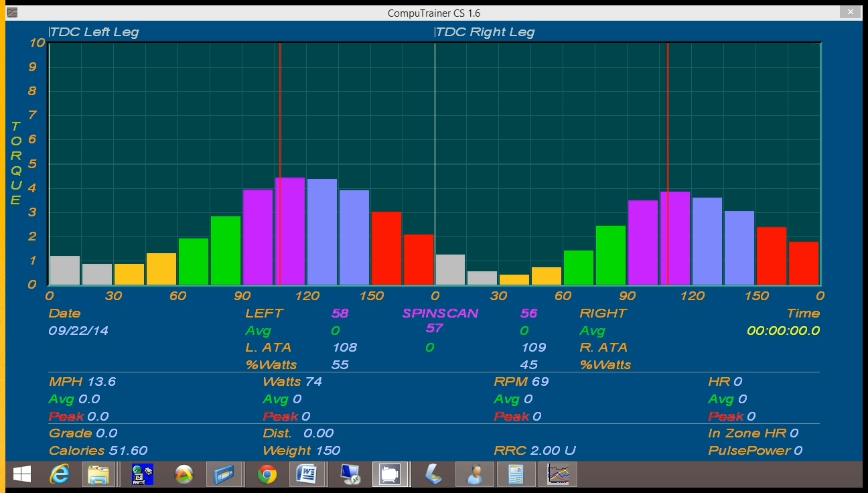Click the right %Watts value 45
The height and width of the screenshot is (493, 868).
[529, 365]
